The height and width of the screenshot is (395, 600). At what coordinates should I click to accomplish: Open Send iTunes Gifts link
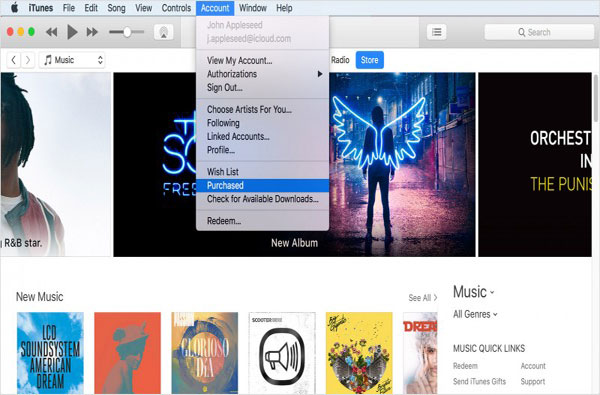[x=479, y=382]
